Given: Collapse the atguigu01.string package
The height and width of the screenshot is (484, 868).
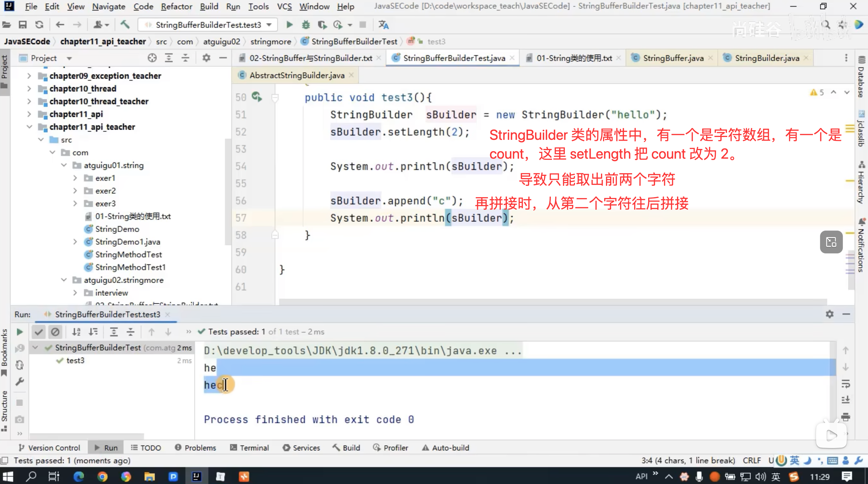Looking at the screenshot, I should click(x=64, y=165).
